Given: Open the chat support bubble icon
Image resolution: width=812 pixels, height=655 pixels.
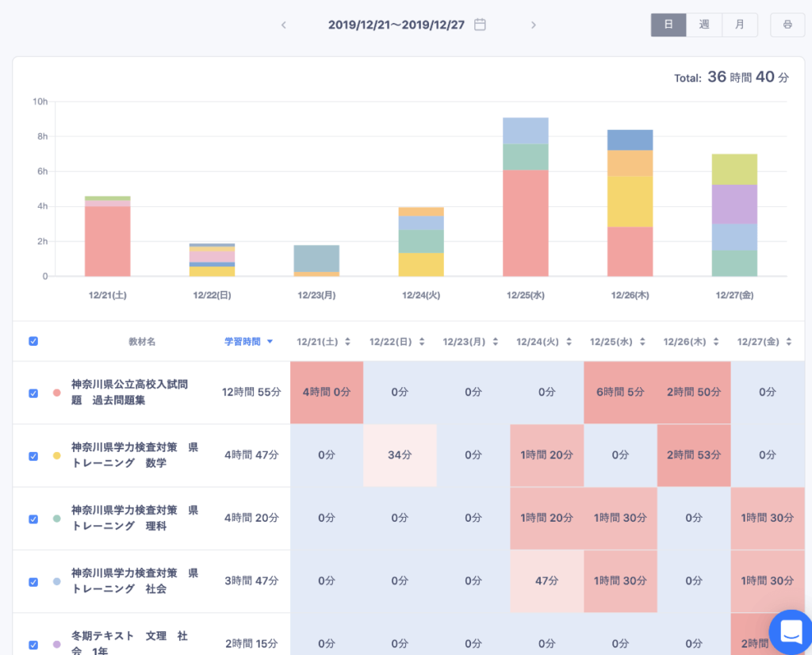Looking at the screenshot, I should (791, 631).
